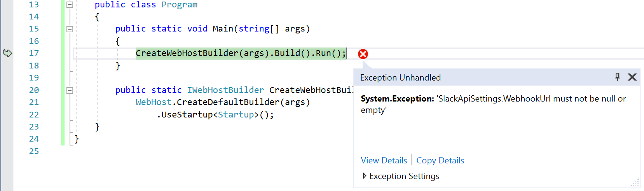Click 'Startup' type in UseStartup line
Screen dimensions: 644x191
236,115
